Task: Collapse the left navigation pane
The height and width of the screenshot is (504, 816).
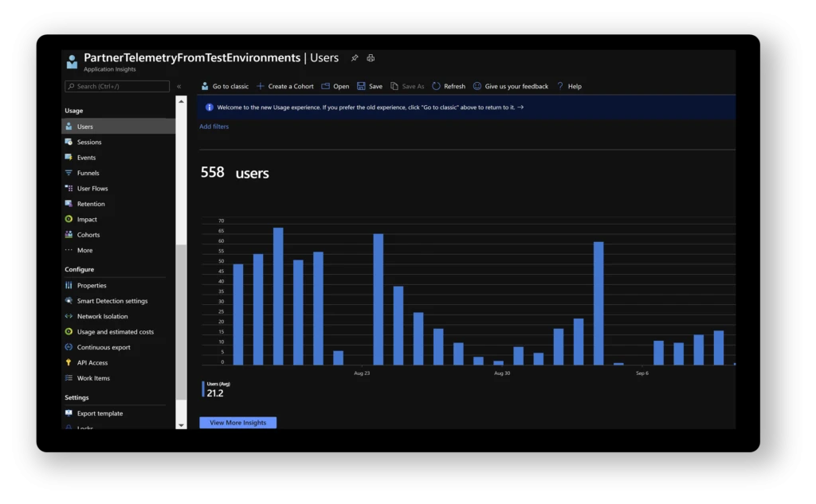Action: 178,86
